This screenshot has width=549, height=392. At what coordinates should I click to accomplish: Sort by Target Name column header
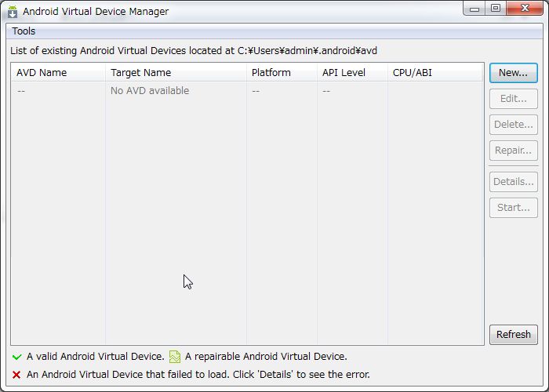(176, 72)
